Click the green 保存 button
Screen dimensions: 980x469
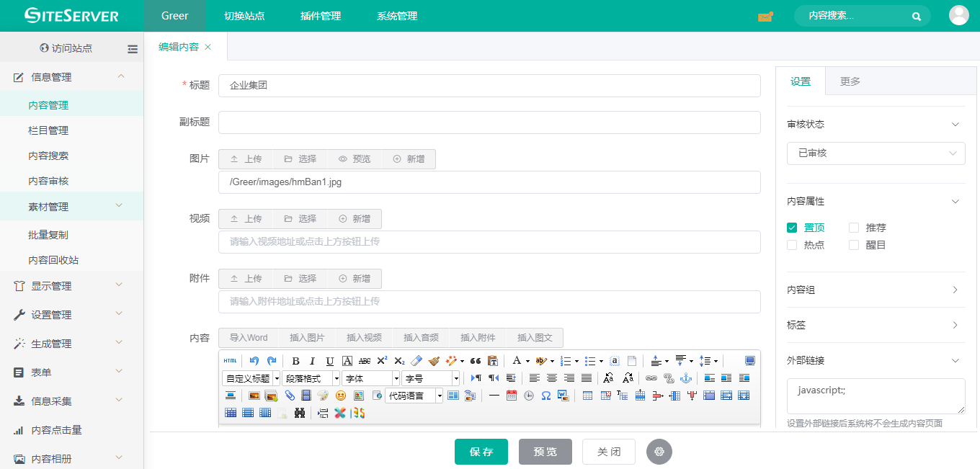pyautogui.click(x=481, y=452)
